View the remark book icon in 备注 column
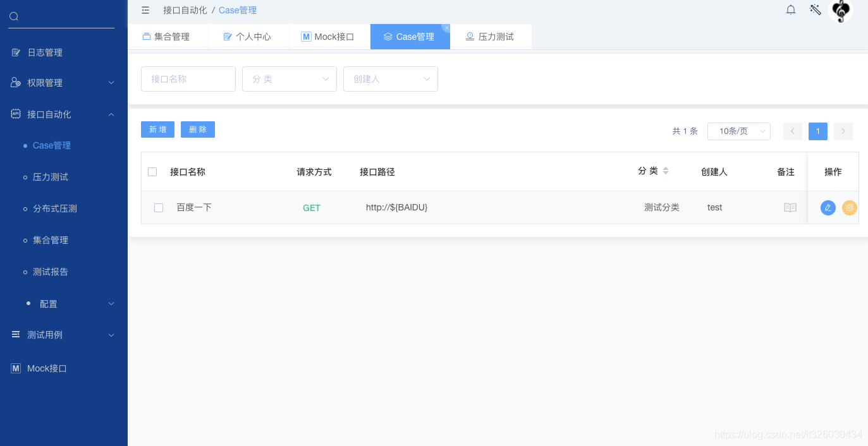 (790, 207)
